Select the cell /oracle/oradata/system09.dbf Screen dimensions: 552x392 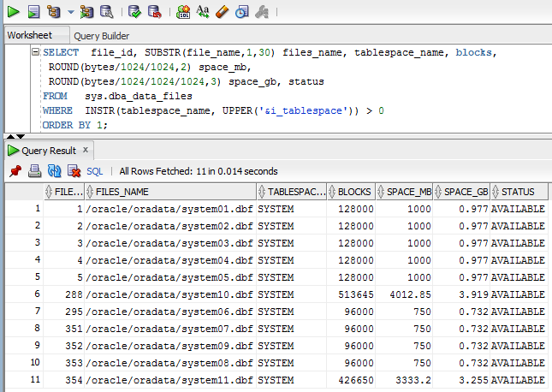click(169, 347)
